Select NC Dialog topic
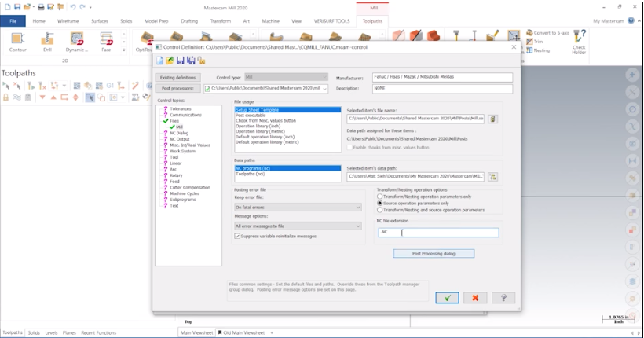The width and height of the screenshot is (644, 338). pos(179,133)
